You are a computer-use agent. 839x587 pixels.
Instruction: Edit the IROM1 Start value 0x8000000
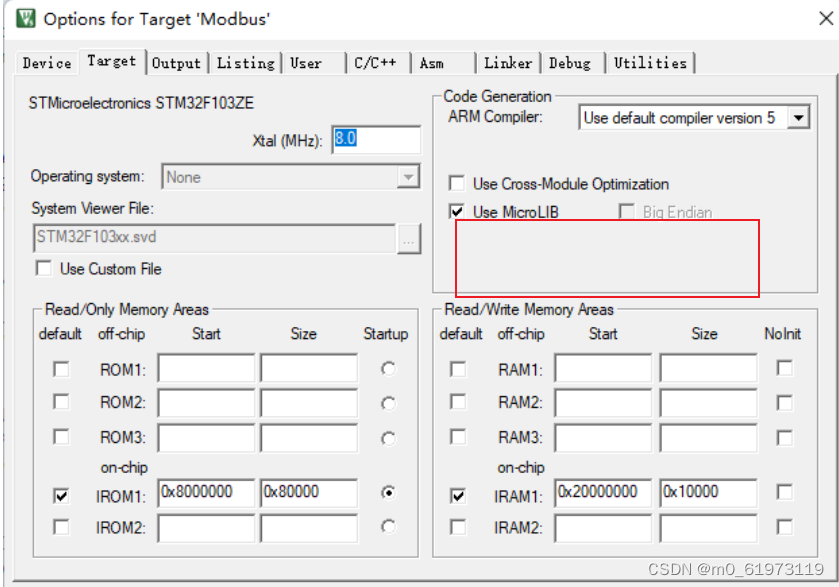(x=206, y=493)
